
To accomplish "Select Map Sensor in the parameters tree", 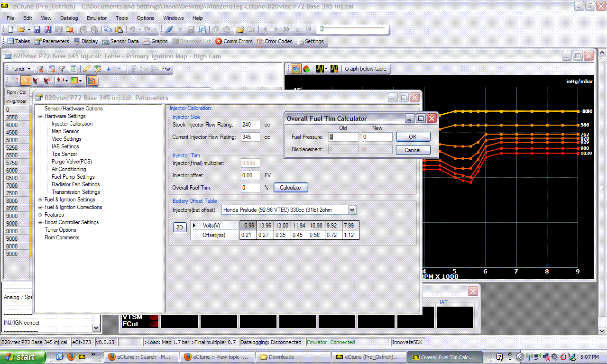I will tap(65, 131).
